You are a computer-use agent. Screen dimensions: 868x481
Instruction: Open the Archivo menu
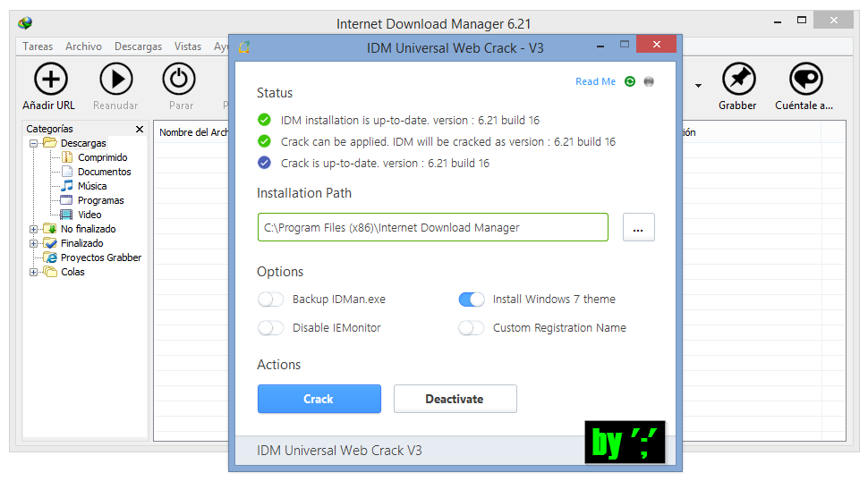pyautogui.click(x=83, y=46)
